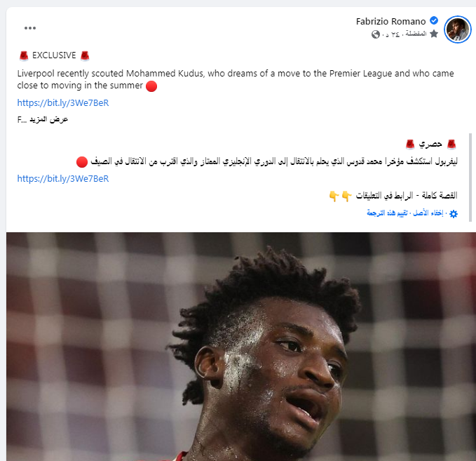The height and width of the screenshot is (461, 476).
Task: Click the المفضلة favorites label
Action: [416, 34]
